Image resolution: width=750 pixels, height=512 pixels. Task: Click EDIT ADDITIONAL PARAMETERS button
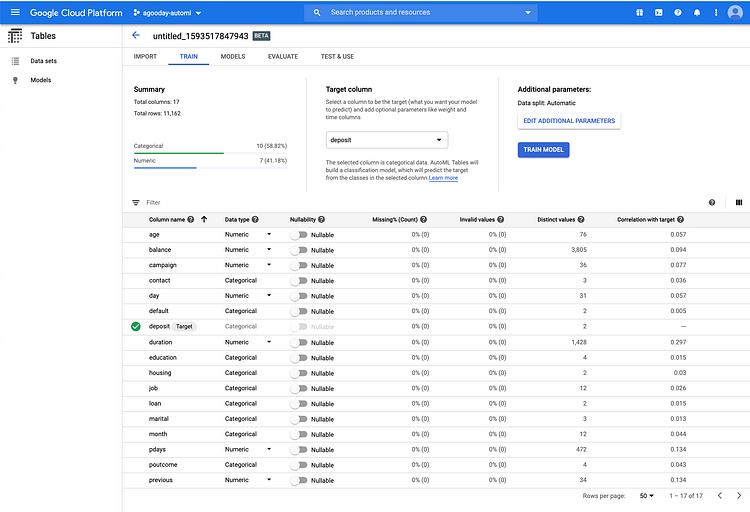(x=569, y=121)
